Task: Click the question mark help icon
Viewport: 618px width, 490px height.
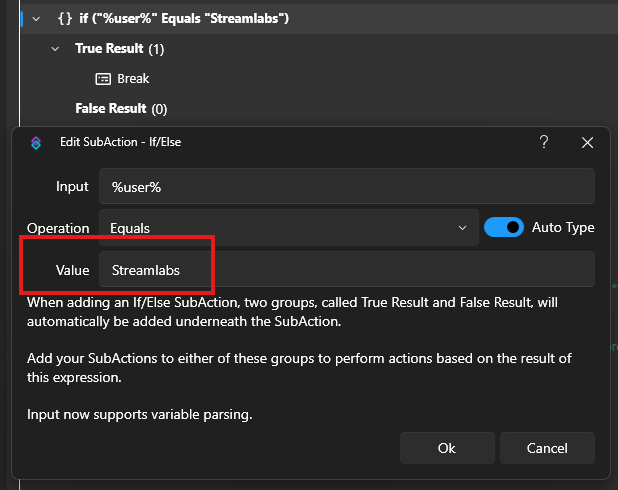Action: click(544, 143)
